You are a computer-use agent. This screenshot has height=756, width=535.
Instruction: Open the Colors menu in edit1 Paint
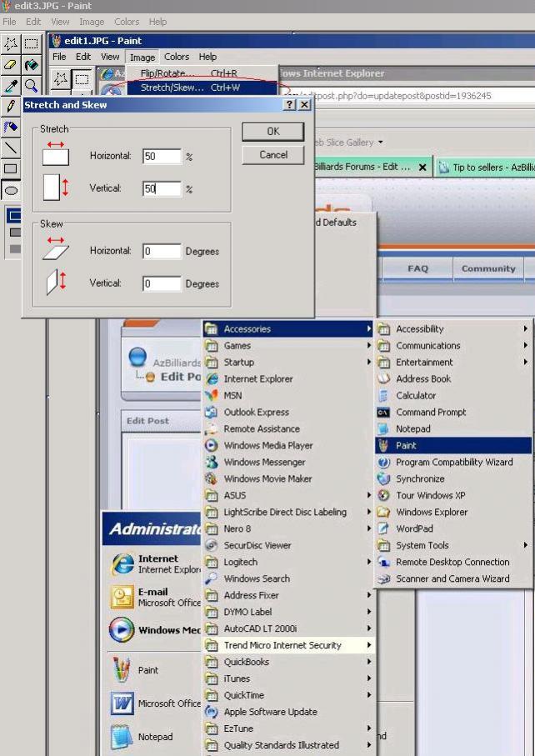coord(177,57)
